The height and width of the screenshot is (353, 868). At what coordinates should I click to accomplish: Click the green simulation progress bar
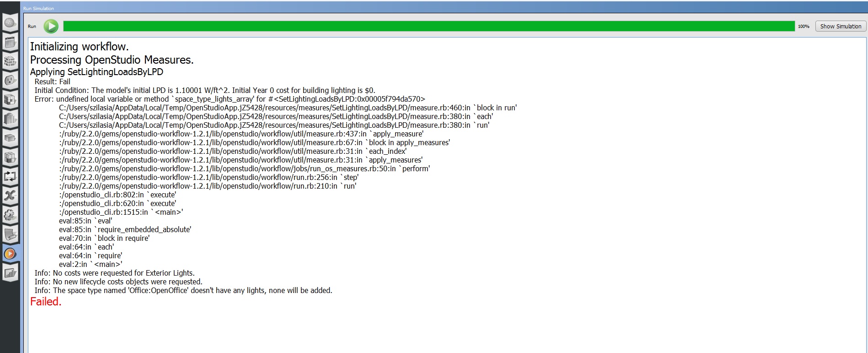[x=429, y=26]
